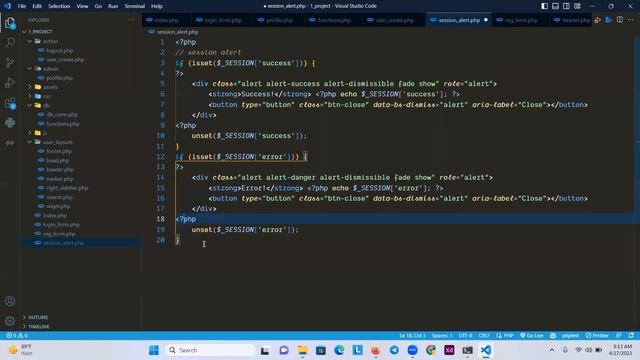Click the taskbar Search box
The height and width of the screenshot is (360, 640).
211,350
